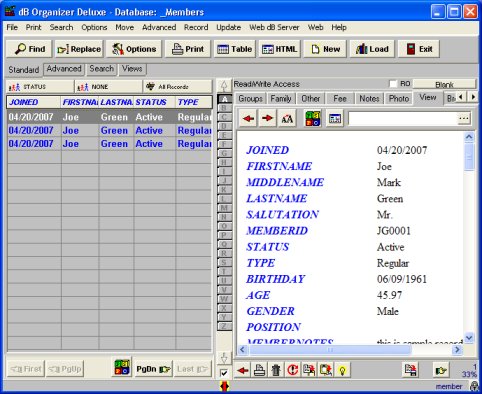Screen dimensions: 482x394
Task: Click the red back arrow in bottom toolbar
Action: 243,370
